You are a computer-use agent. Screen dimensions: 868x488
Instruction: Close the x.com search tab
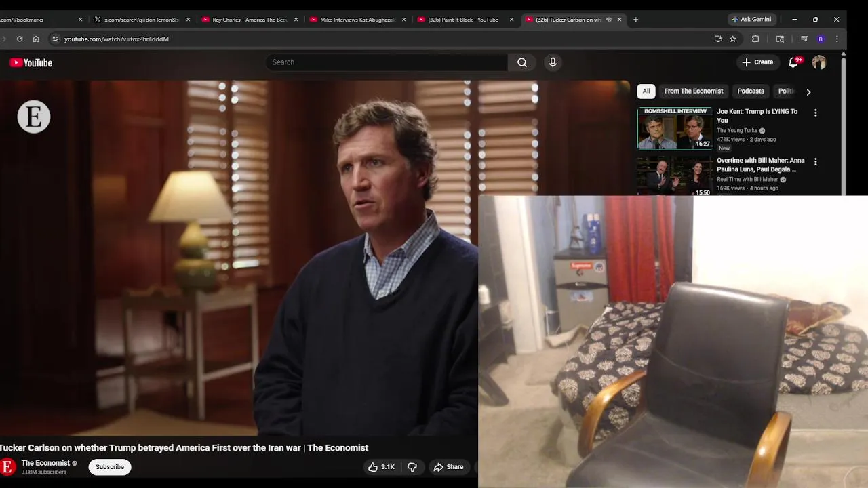(x=189, y=20)
